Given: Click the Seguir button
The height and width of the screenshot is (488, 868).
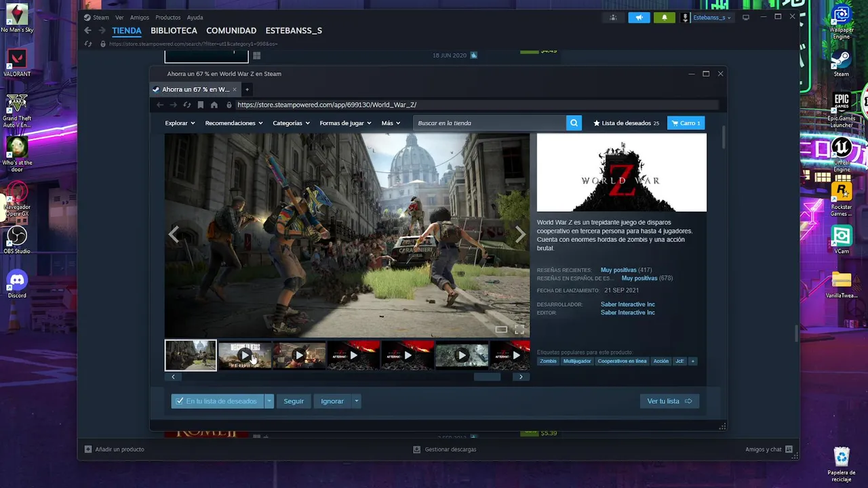Looking at the screenshot, I should coord(294,401).
